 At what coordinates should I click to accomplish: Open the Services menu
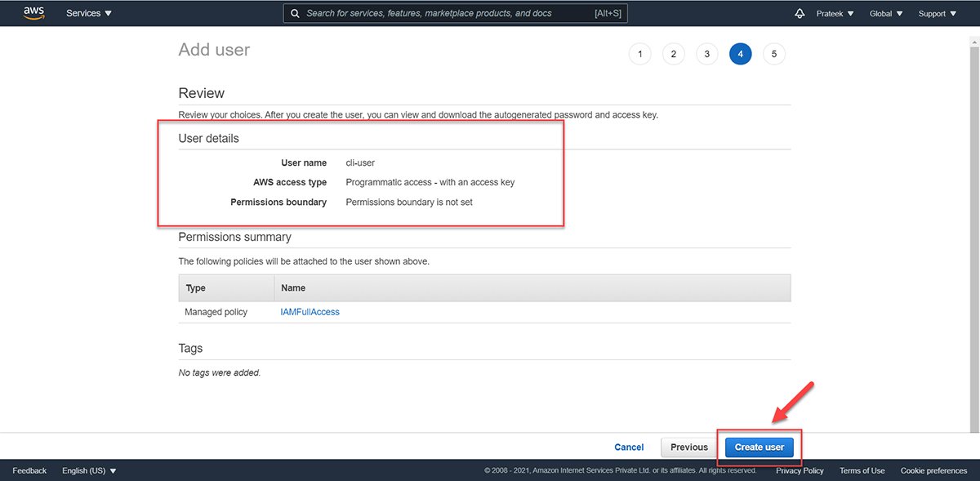pos(88,12)
